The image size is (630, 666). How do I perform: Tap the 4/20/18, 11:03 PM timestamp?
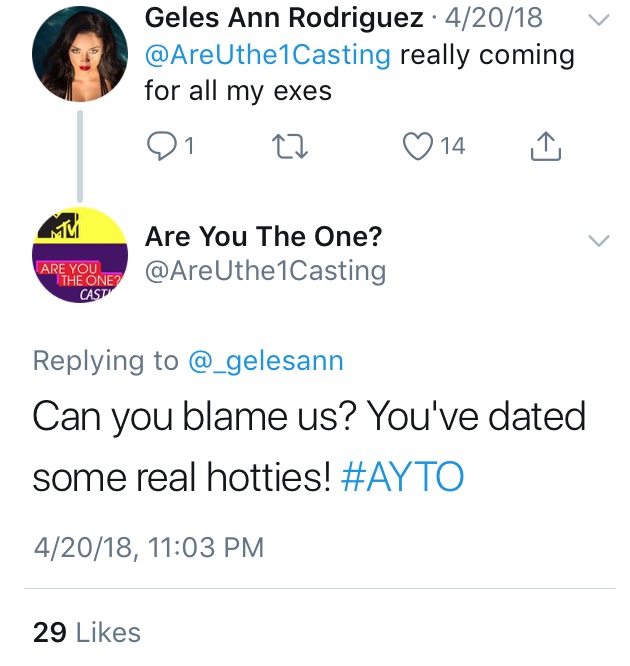[x=149, y=547]
